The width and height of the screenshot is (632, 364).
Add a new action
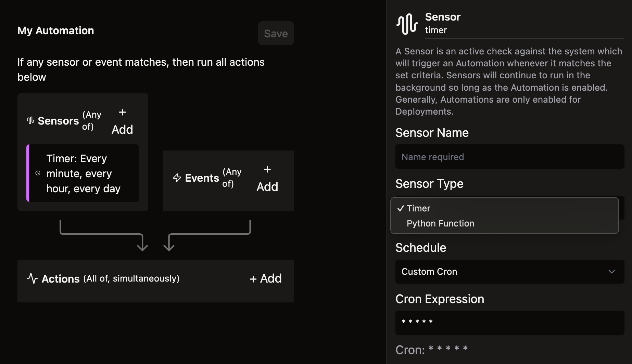pos(266,278)
